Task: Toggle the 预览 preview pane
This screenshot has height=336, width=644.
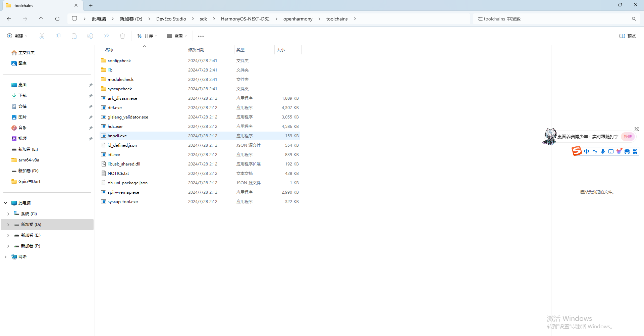Action: [x=627, y=36]
